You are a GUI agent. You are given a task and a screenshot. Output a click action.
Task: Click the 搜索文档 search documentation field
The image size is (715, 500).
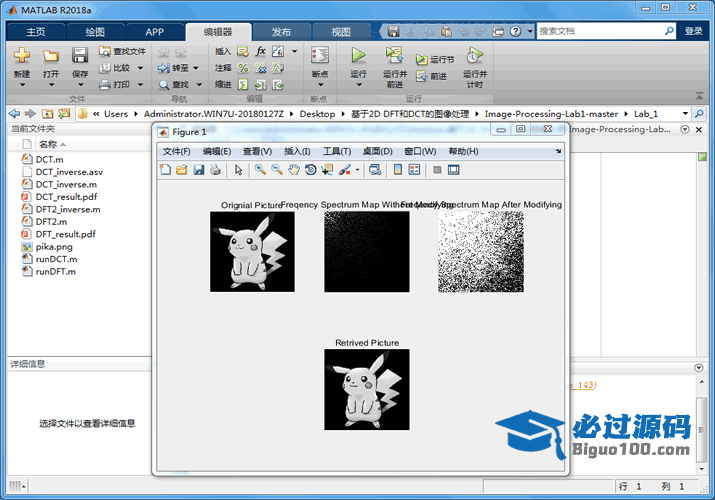coord(600,31)
